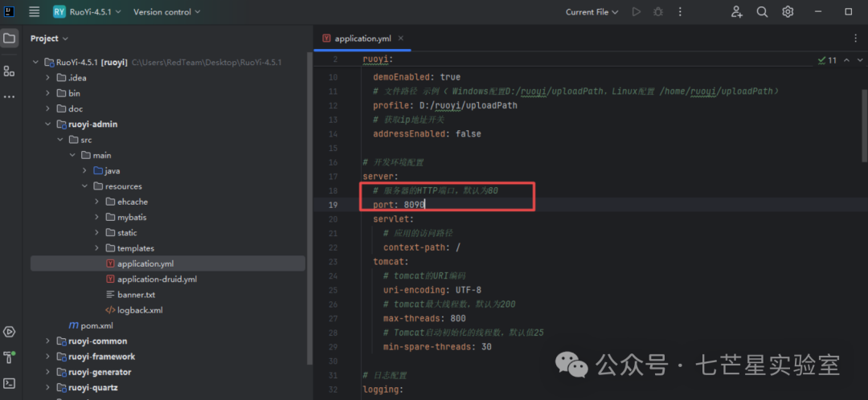The height and width of the screenshot is (400, 868).
Task: Collapse the ruoyi-admin module
Action: 48,124
